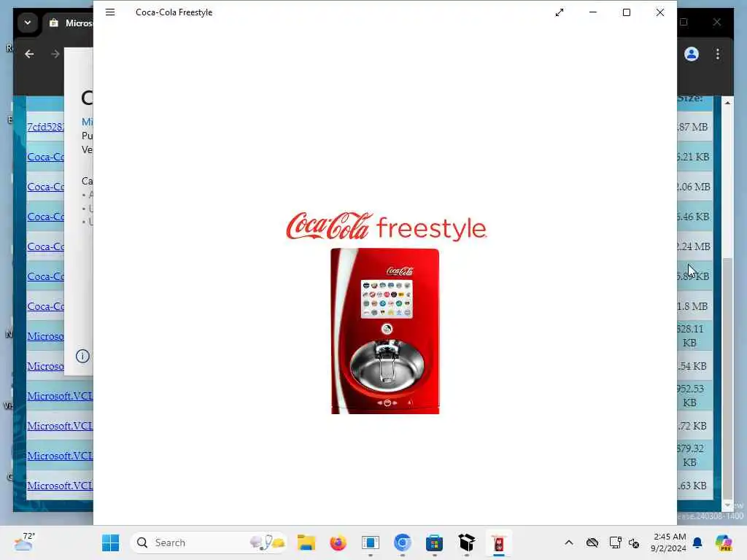Click the browser scrollbar up arrow
Viewport: 747px width, 560px height.
727,102
